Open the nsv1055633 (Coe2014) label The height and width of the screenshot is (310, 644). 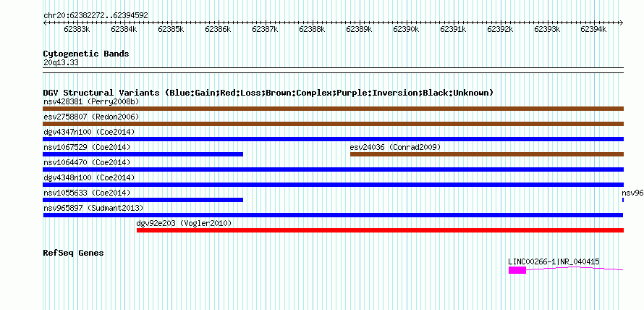[87, 193]
